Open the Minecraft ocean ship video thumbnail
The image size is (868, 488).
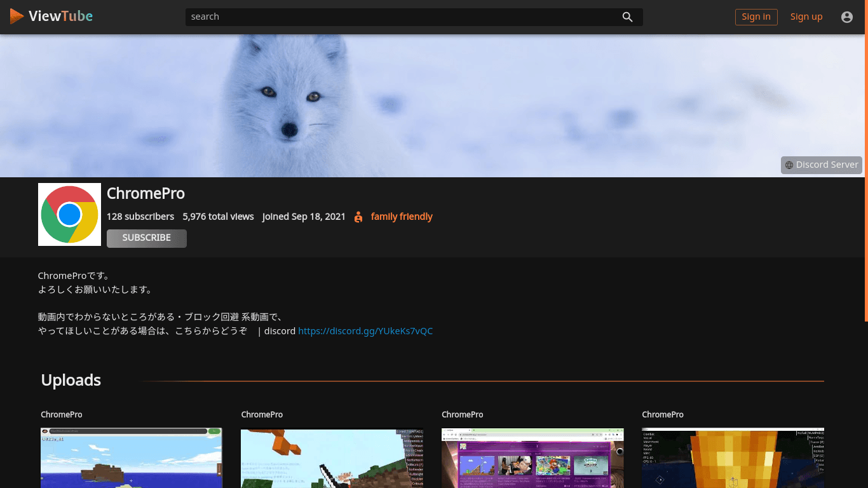pyautogui.click(x=132, y=457)
